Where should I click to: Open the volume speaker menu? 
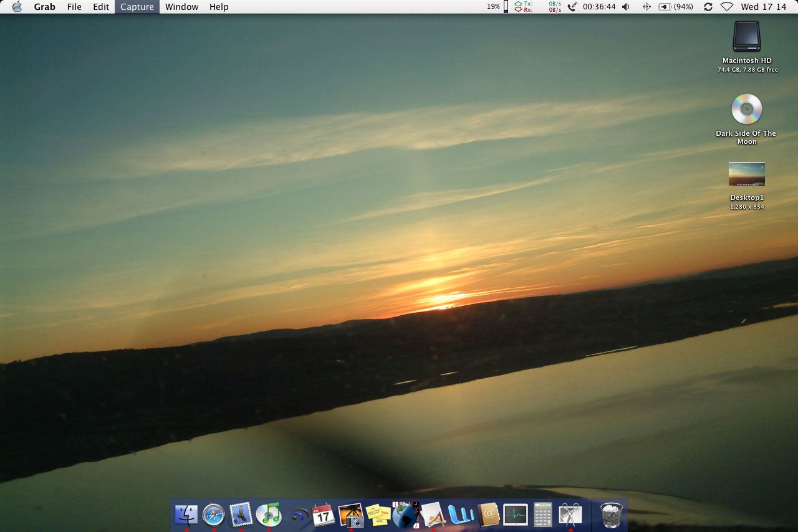point(626,7)
